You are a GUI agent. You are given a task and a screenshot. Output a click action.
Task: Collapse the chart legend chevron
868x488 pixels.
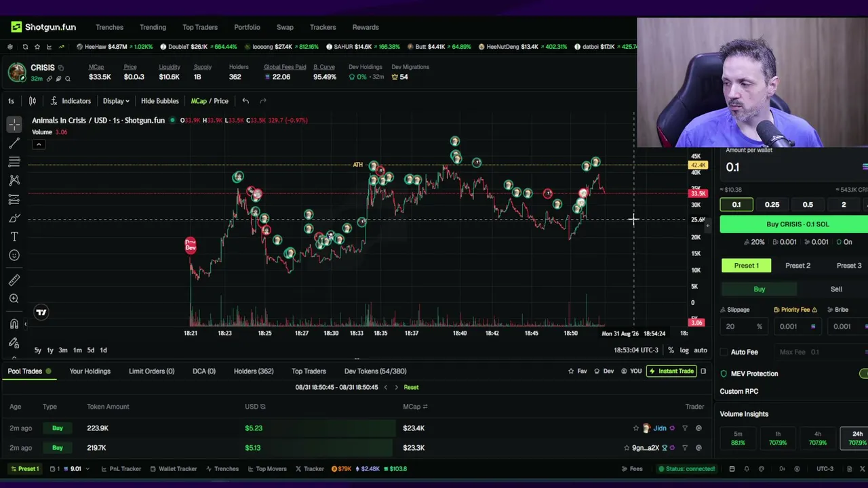pos(39,144)
